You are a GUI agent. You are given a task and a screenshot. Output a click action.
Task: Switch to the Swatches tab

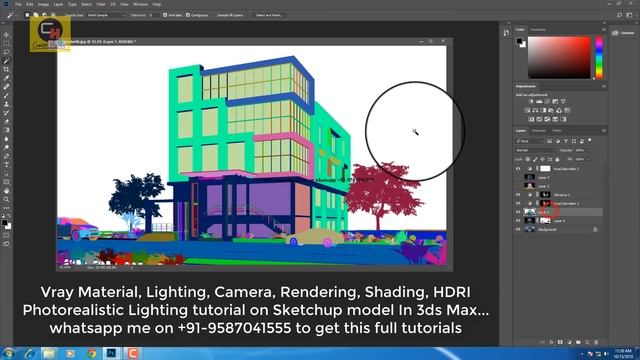pos(538,29)
